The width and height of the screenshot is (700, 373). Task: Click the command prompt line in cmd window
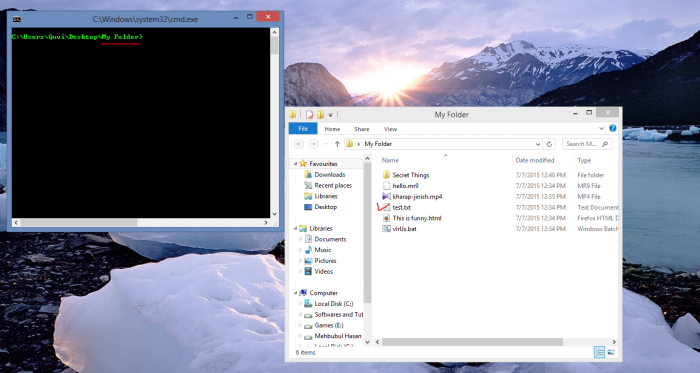click(77, 37)
